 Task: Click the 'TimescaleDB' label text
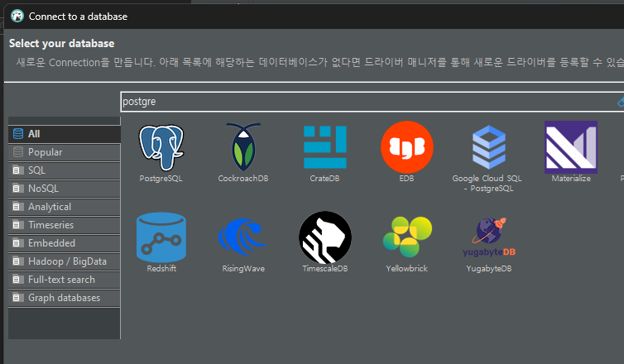(325, 269)
